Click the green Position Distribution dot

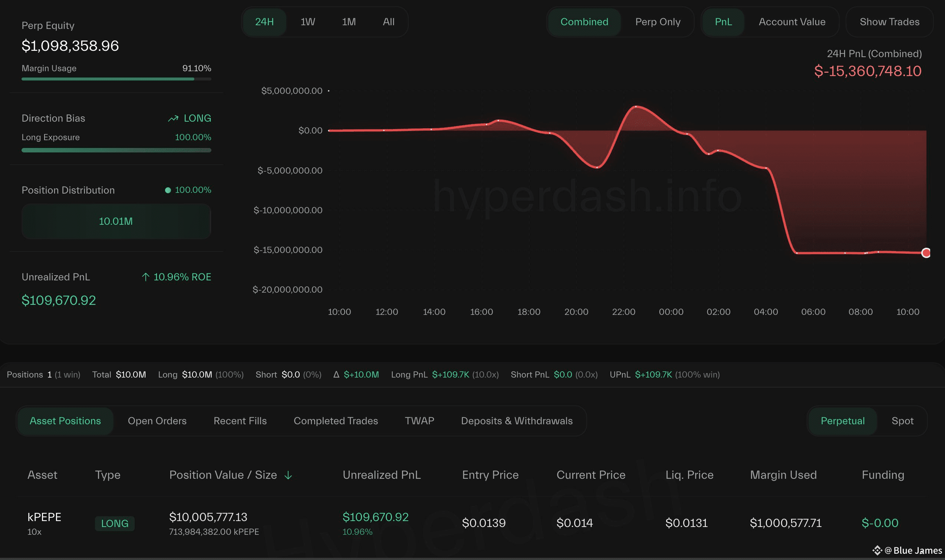pos(168,190)
